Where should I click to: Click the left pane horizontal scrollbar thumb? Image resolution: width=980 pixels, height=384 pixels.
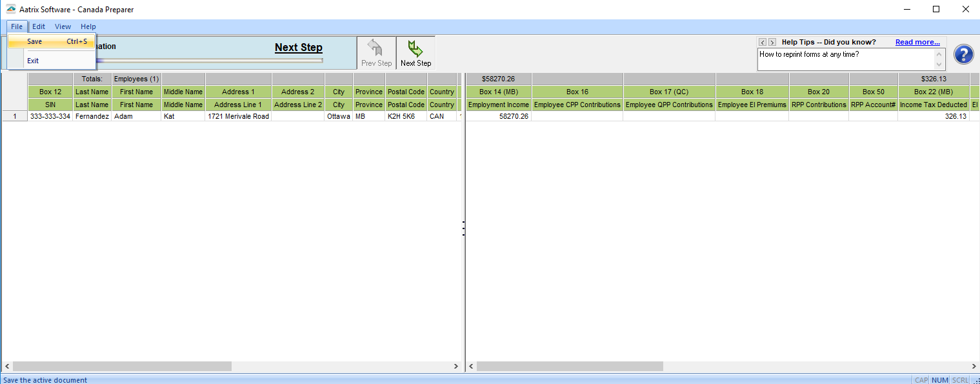[x=122, y=367]
